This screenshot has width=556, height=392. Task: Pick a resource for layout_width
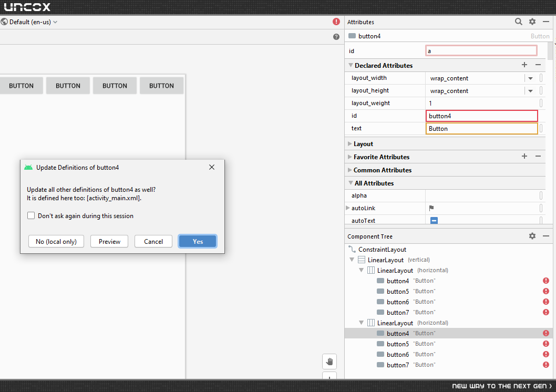541,78
